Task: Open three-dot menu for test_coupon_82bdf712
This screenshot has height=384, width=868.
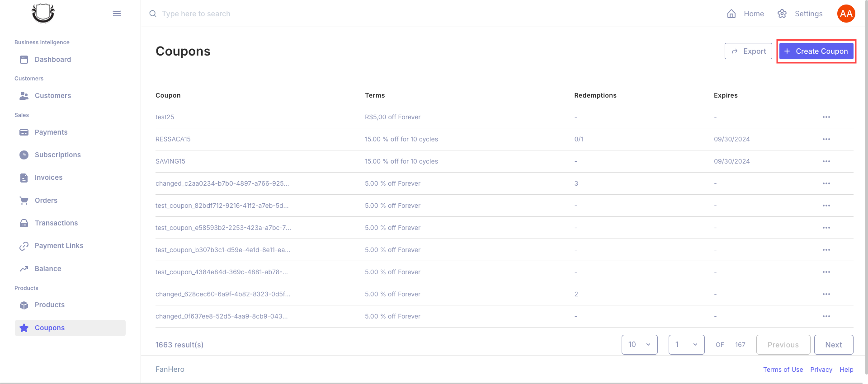Action: (826, 206)
